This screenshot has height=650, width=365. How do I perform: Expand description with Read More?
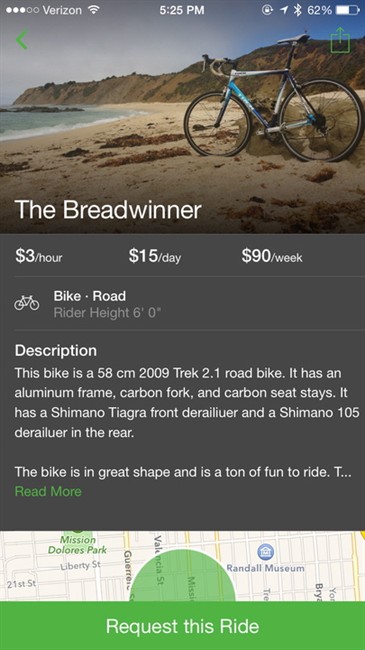click(48, 491)
